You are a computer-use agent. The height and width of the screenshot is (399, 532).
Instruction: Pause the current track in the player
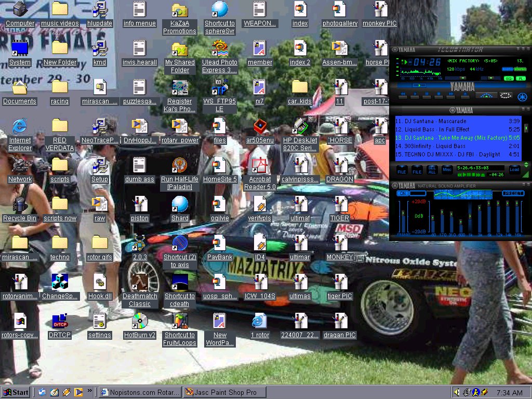[x=427, y=95]
